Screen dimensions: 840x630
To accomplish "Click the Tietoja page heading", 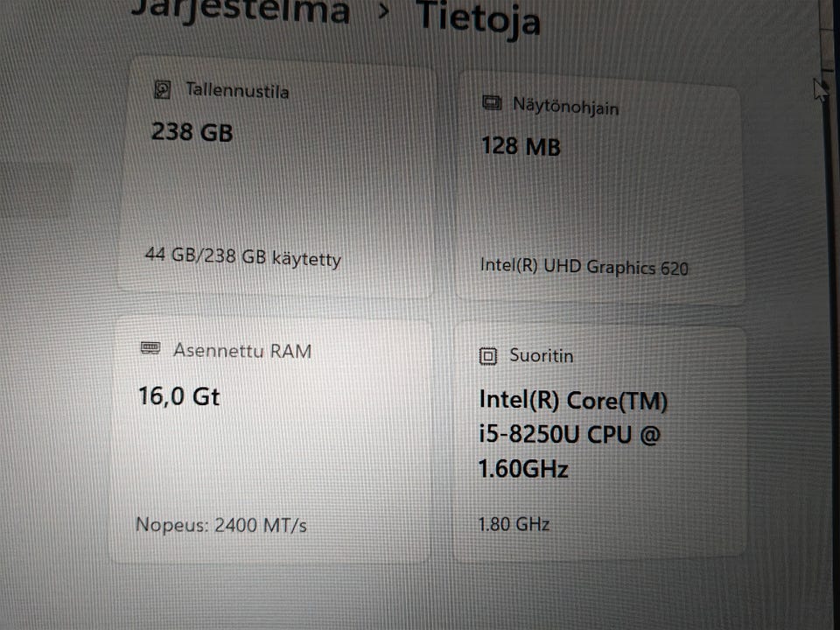I will click(x=477, y=17).
